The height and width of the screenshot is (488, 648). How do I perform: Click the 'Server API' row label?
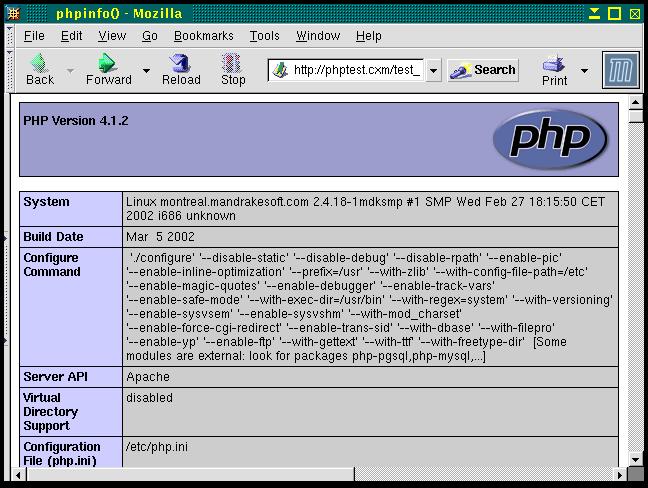pyautogui.click(x=55, y=377)
